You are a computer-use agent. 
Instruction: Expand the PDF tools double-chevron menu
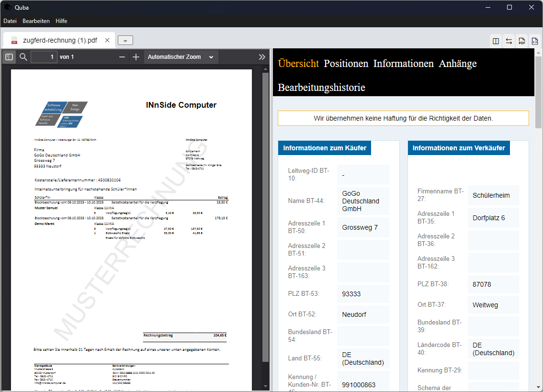(x=262, y=57)
